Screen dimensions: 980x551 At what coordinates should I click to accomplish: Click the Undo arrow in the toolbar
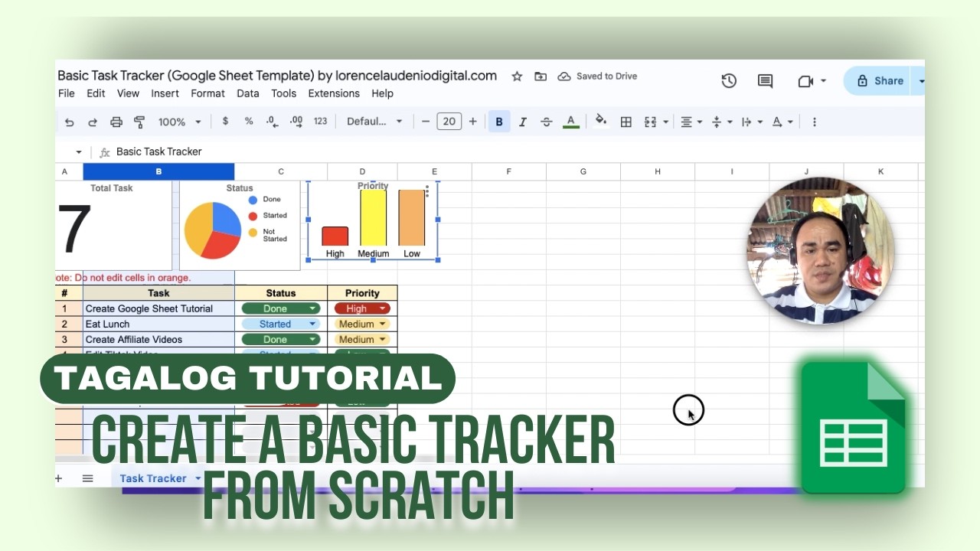click(70, 122)
